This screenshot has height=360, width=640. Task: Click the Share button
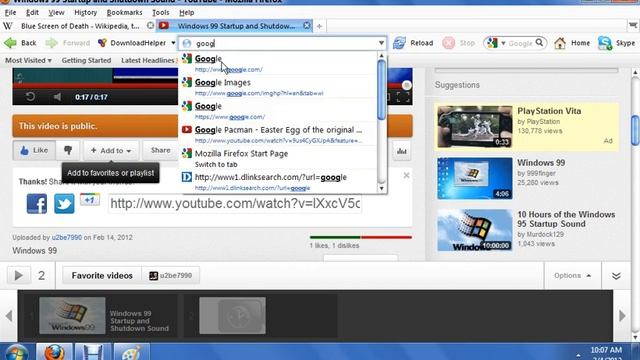click(160, 150)
